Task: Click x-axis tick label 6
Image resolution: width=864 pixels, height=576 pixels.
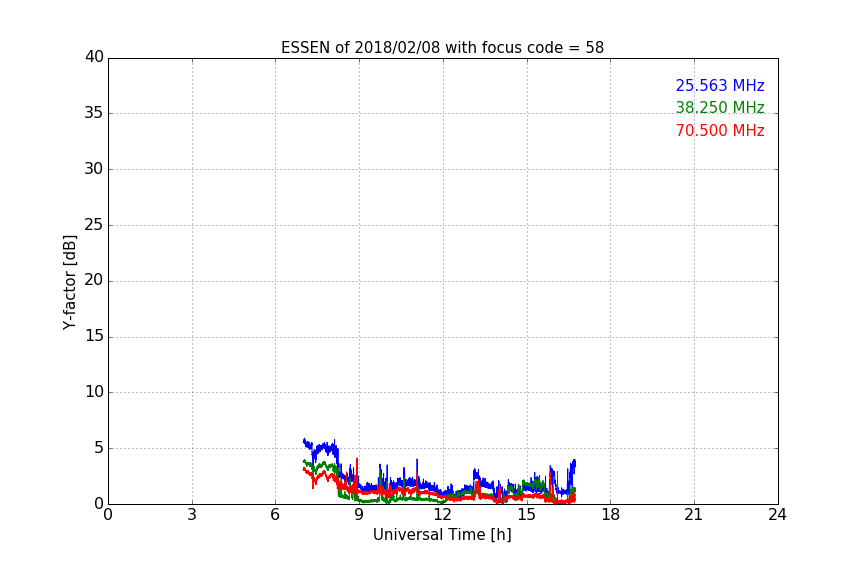Action: 275,515
